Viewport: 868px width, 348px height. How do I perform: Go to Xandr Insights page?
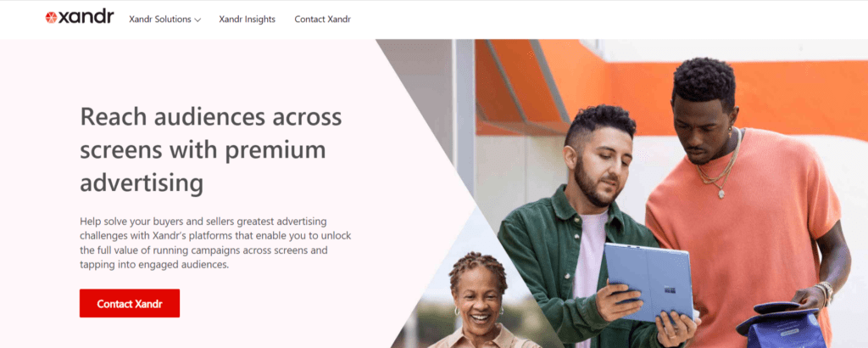(x=247, y=20)
